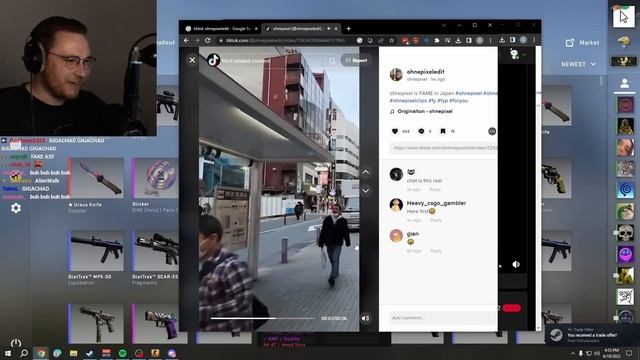Click ohnepixeledit's profile avatar
The width and height of the screenshot is (640, 360).
[x=396, y=75]
